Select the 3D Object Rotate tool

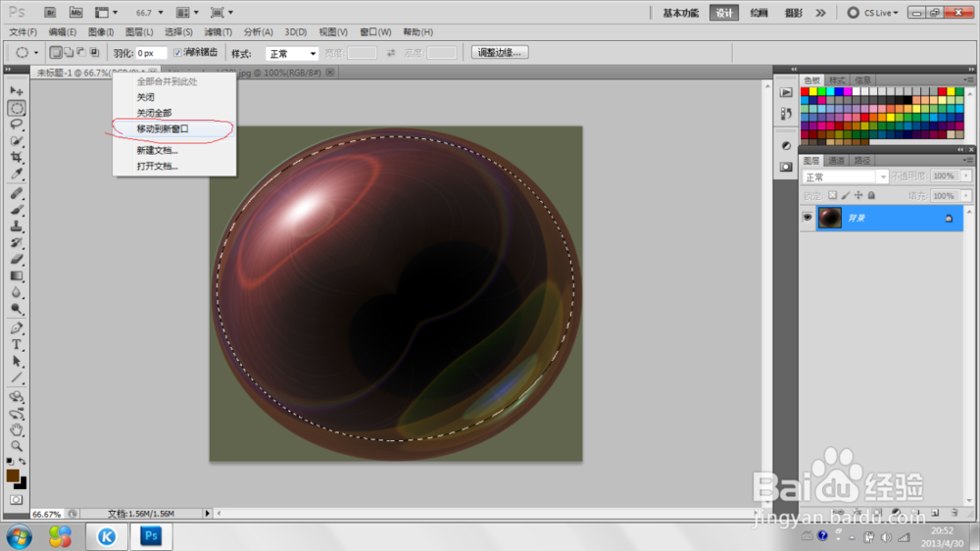click(x=17, y=397)
